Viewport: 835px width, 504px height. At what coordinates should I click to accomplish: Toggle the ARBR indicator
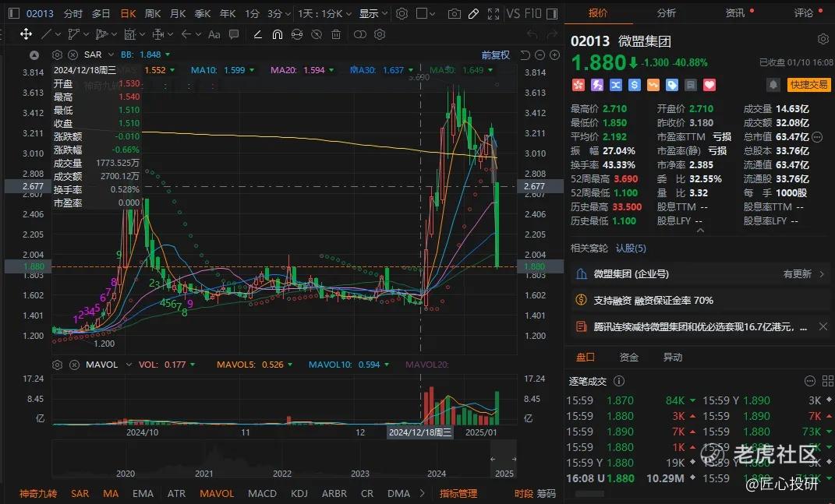pos(334,494)
